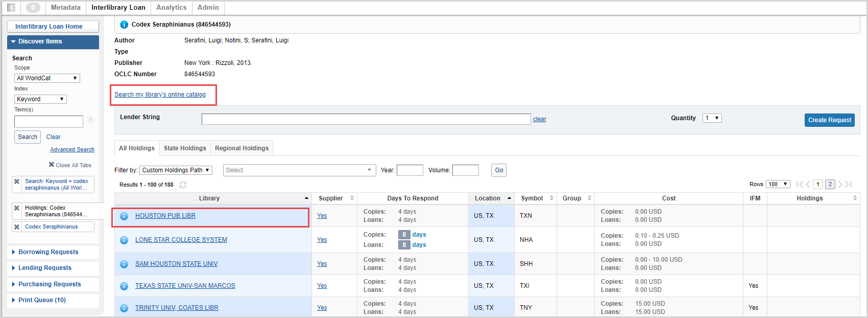This screenshot has height=318, width=868.
Task: Open info icon for LONE STAR COLLEGE SYSTEM
Action: [124, 240]
